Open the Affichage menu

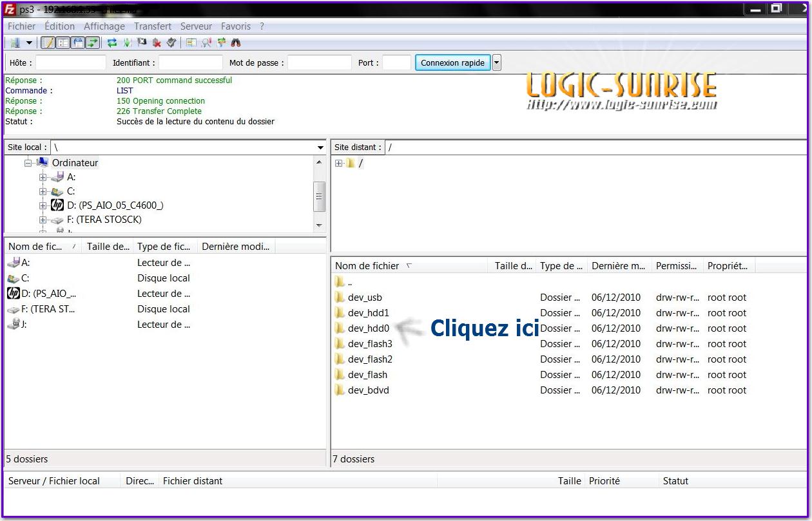click(104, 26)
